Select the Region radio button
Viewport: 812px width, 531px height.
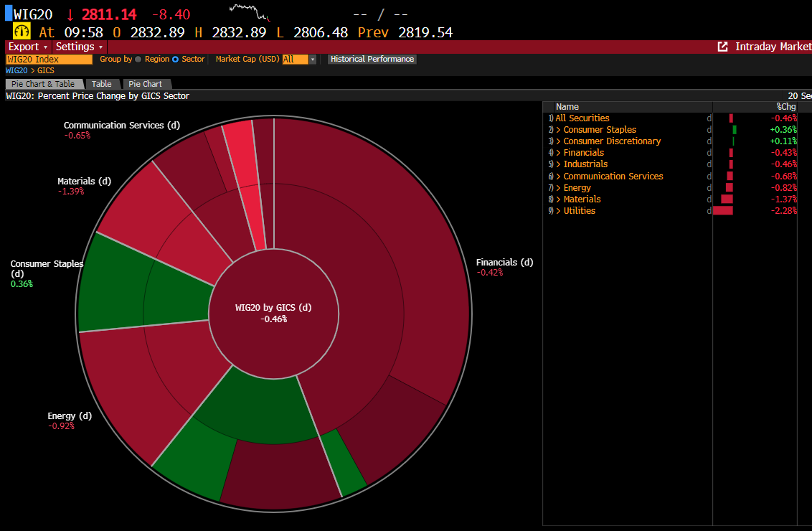pos(138,60)
